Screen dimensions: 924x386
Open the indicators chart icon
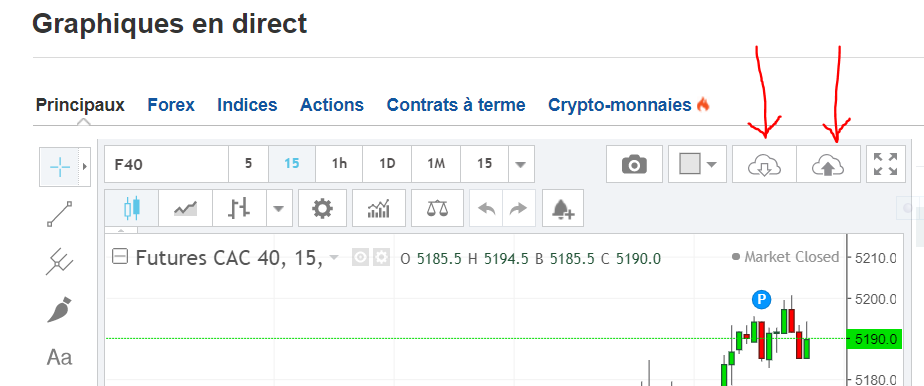(378, 208)
